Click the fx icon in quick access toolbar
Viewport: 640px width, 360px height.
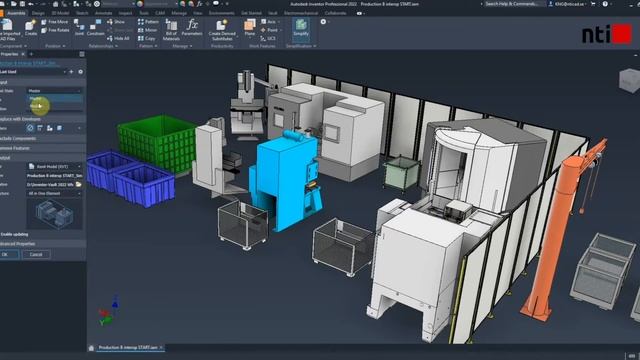coord(200,4)
